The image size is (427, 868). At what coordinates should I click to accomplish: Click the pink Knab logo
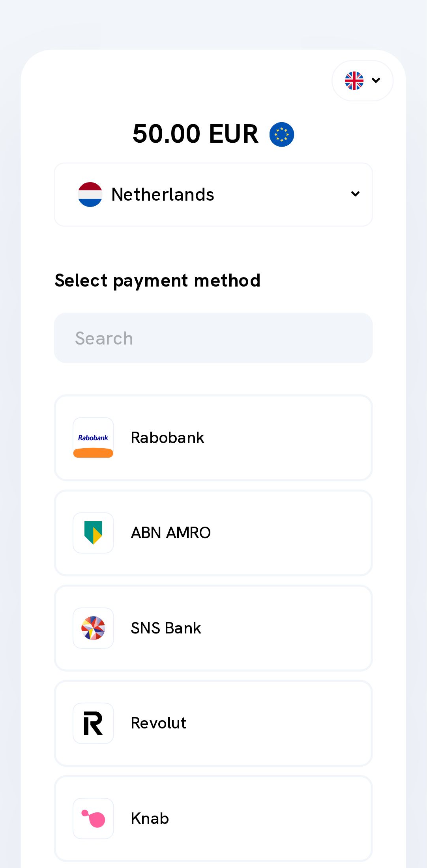pyautogui.click(x=93, y=818)
